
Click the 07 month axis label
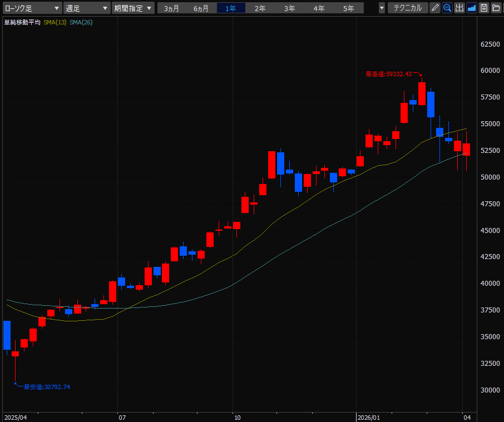(122, 418)
